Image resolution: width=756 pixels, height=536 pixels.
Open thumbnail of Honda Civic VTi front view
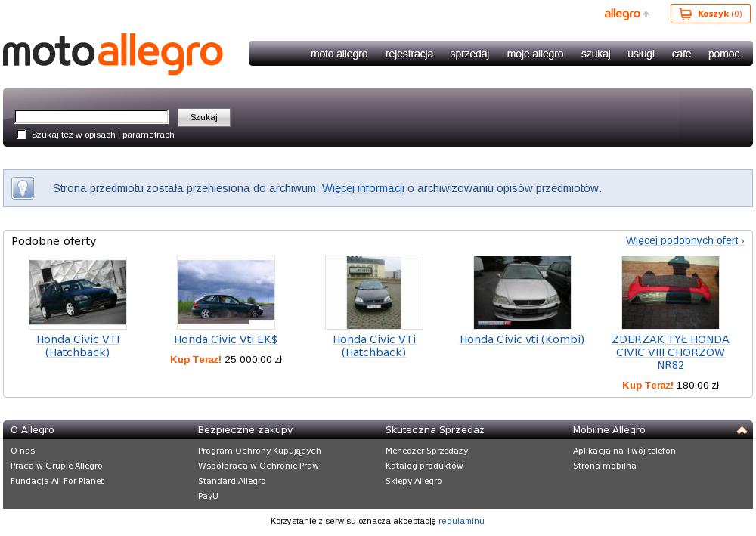(x=374, y=293)
